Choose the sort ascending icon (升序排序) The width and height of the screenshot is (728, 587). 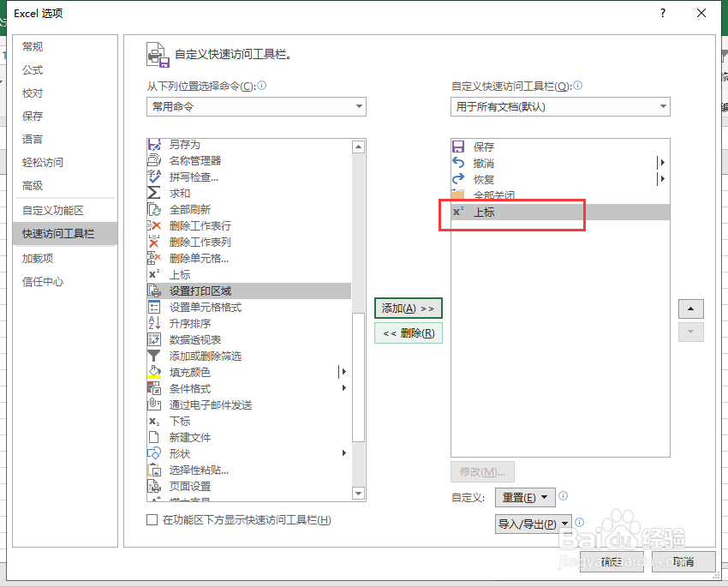154,323
